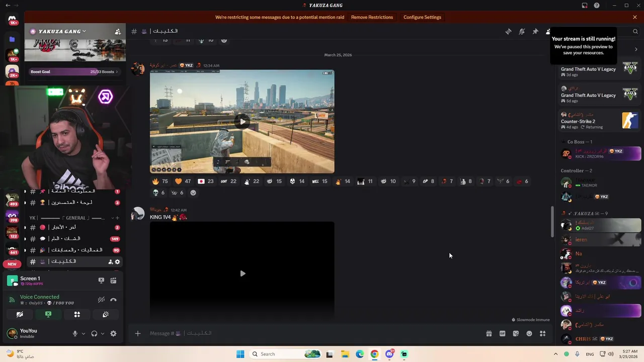Click search magnifier in header
The width and height of the screenshot is (644, 362).
coord(635,31)
